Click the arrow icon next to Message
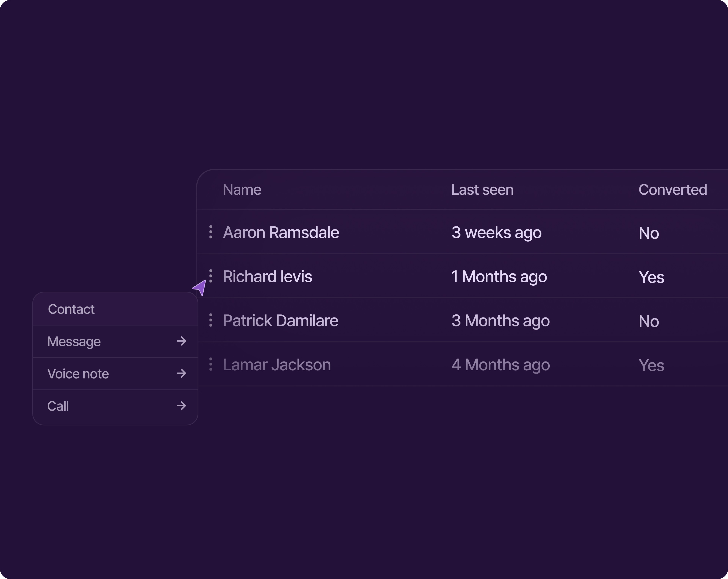Image resolution: width=728 pixels, height=579 pixels. pos(181,341)
